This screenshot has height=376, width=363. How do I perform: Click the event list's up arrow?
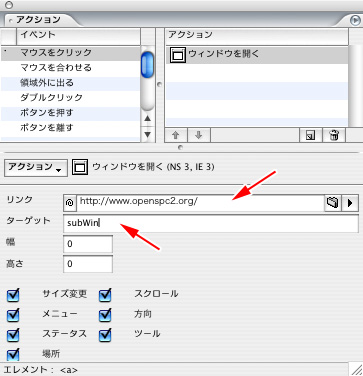coord(148,119)
